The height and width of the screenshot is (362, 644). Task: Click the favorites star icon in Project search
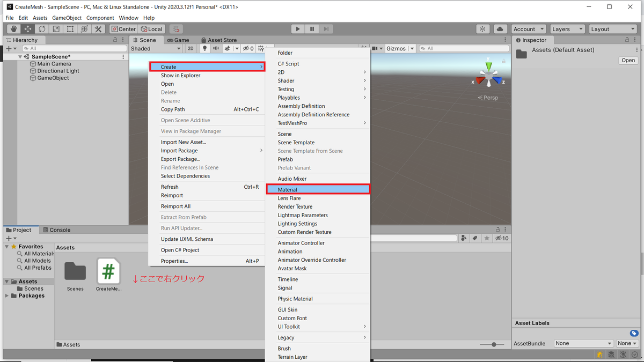point(487,238)
